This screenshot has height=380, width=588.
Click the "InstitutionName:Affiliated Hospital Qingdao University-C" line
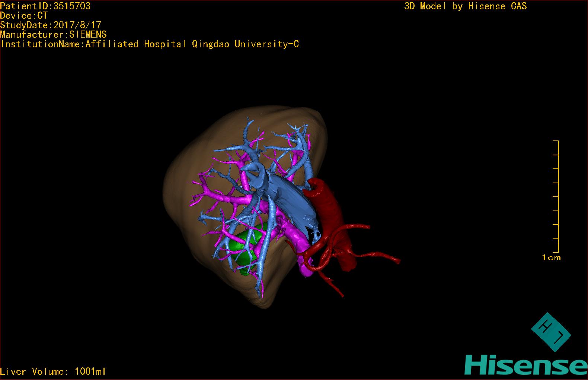[x=150, y=44]
